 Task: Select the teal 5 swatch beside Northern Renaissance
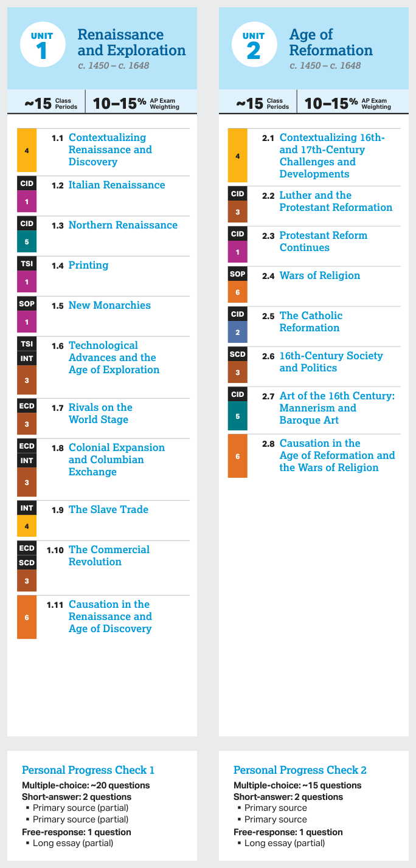27,241
